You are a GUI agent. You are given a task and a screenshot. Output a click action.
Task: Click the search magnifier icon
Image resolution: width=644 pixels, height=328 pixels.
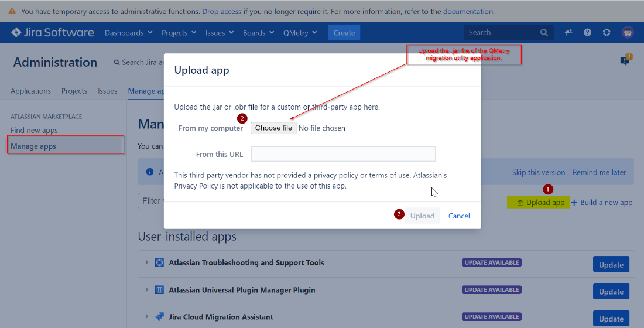544,32
